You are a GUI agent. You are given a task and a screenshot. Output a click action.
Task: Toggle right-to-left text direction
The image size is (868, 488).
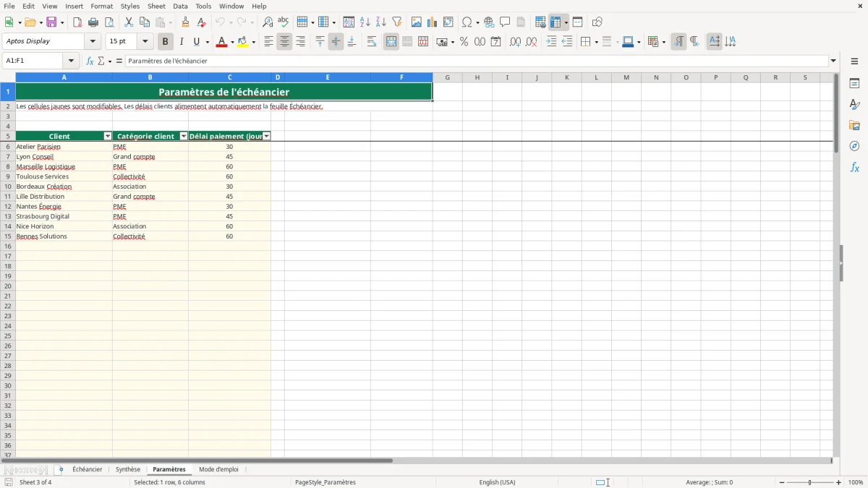coord(694,42)
